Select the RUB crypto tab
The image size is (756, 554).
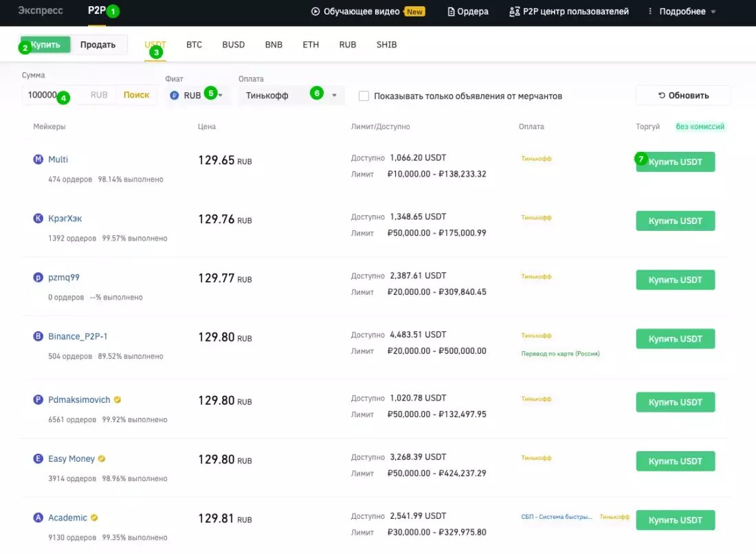tap(348, 45)
